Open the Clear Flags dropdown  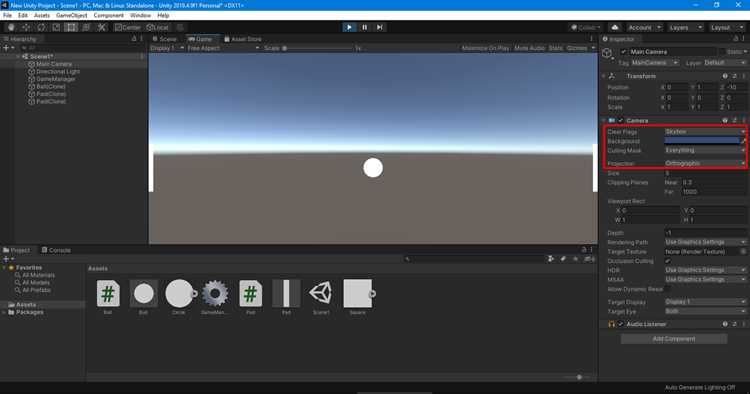pyautogui.click(x=705, y=131)
